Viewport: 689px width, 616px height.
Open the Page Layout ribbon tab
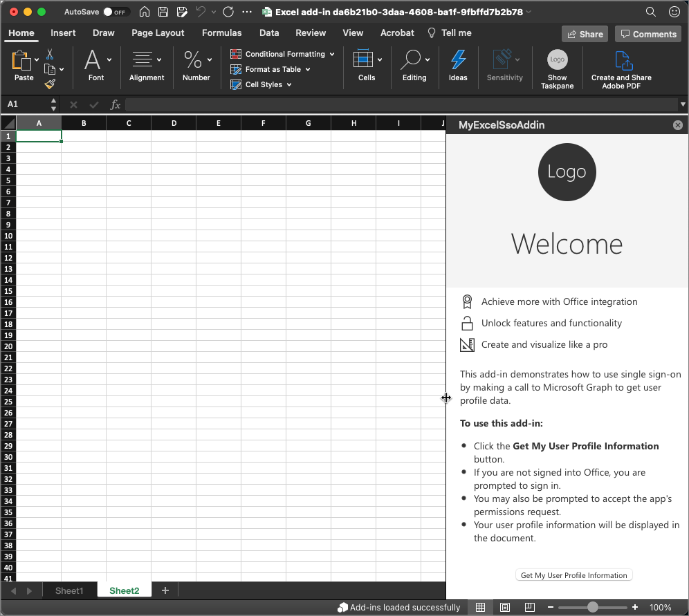[158, 33]
